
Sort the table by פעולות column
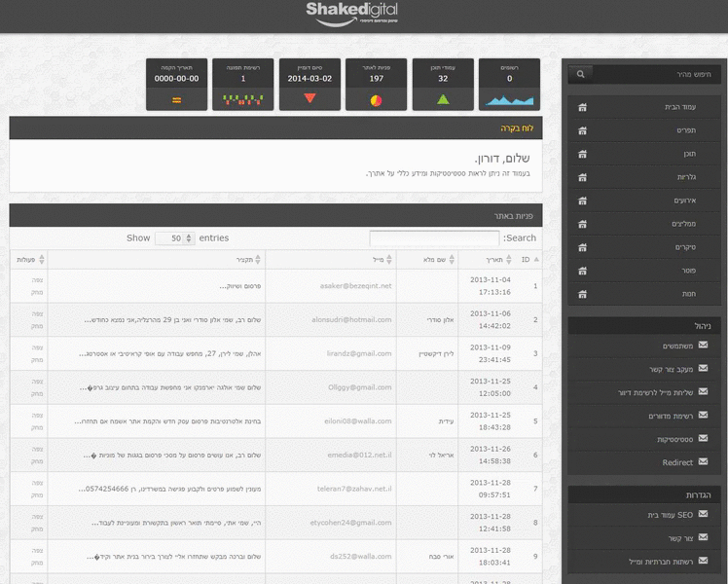pos(30,260)
